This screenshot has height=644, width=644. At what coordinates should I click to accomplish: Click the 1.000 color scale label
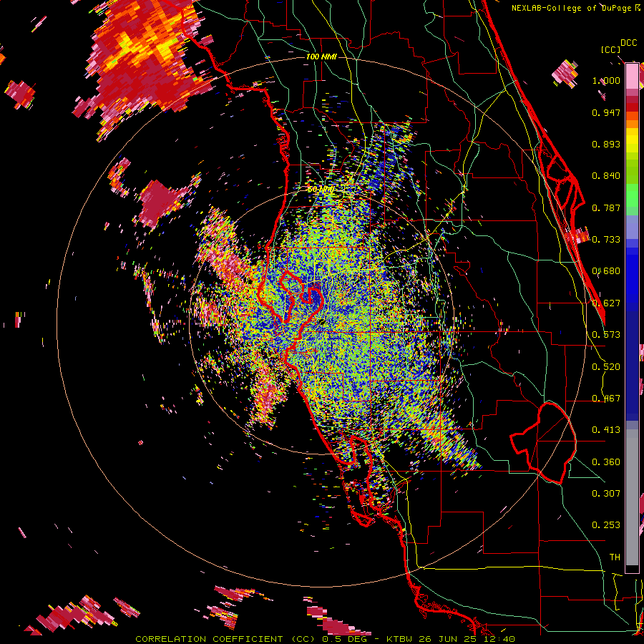tap(606, 80)
